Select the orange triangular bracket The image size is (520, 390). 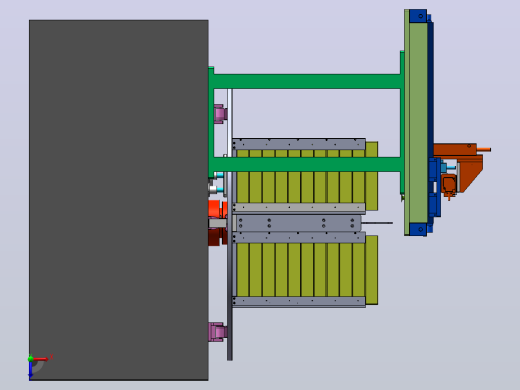(471, 173)
